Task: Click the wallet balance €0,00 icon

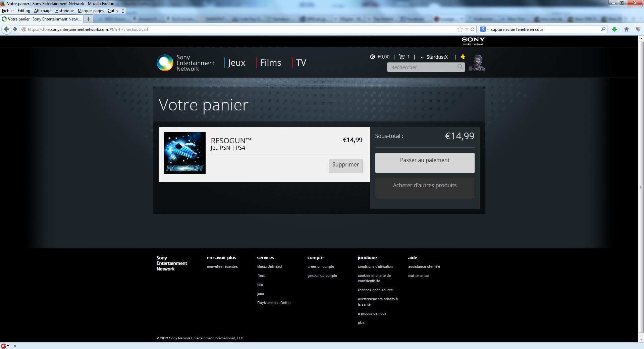Action: 372,57
